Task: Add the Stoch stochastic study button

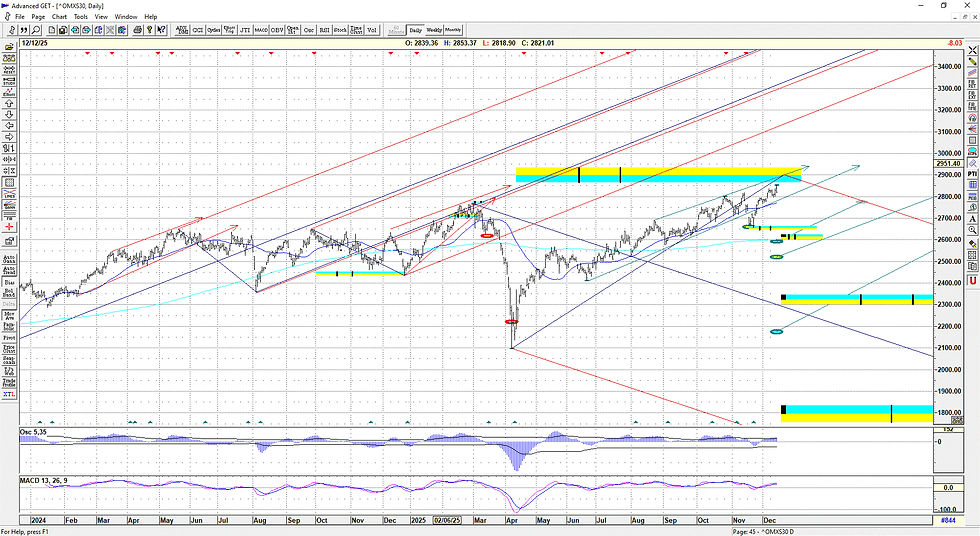Action: tap(340, 30)
